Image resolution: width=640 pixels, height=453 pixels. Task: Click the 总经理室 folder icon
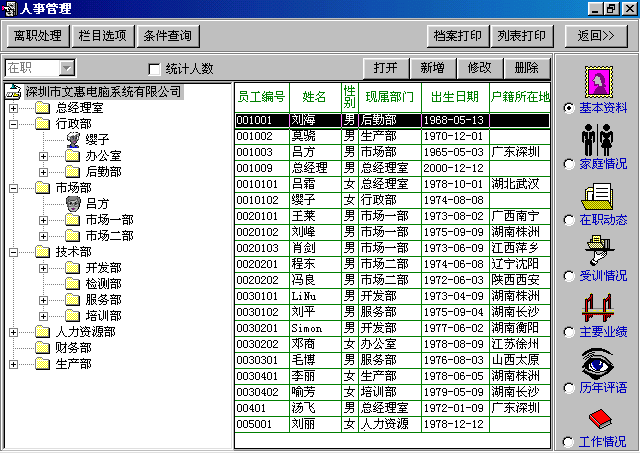42,108
